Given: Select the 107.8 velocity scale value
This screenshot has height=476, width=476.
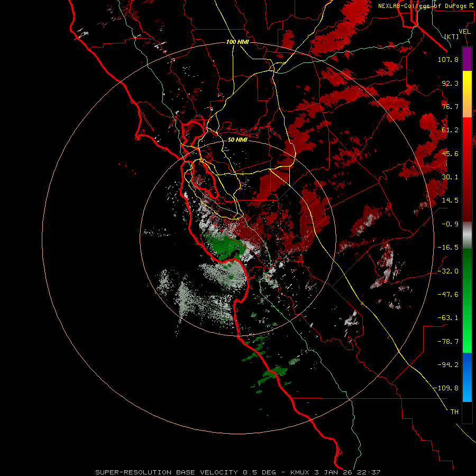Looking at the screenshot, I should (x=448, y=59).
